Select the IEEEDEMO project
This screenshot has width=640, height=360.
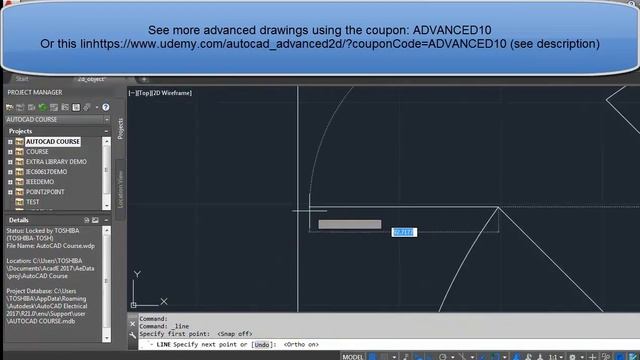(40, 182)
